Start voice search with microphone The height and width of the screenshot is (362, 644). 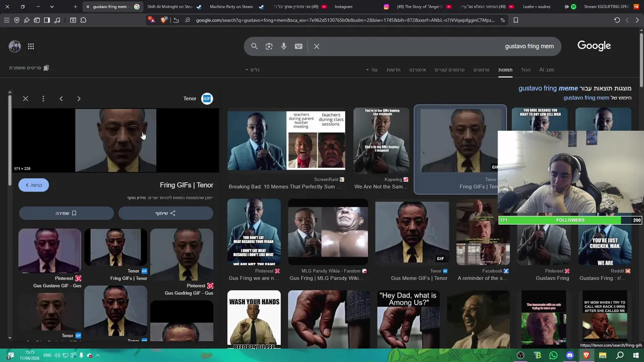pyautogui.click(x=284, y=46)
